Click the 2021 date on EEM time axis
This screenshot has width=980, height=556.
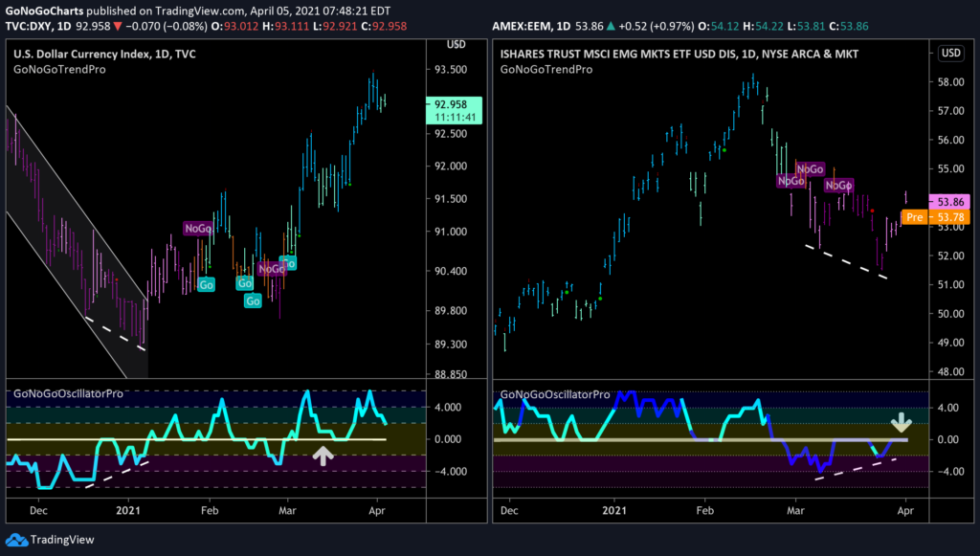[x=614, y=510]
